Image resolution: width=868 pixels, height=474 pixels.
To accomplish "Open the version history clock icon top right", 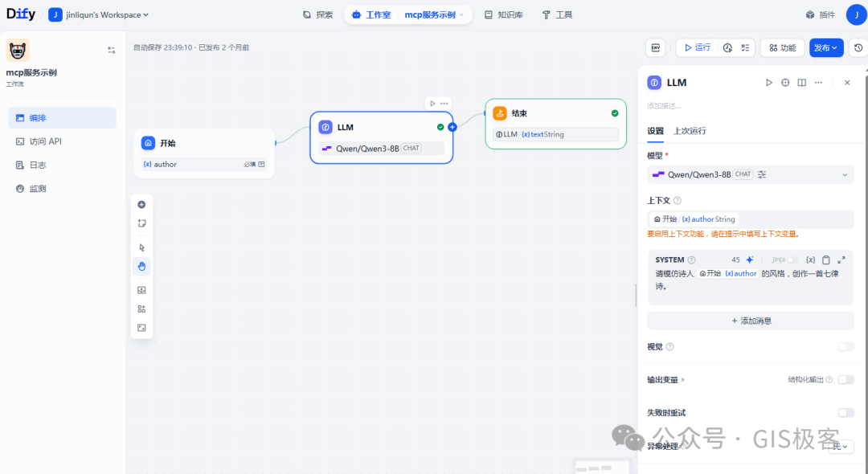I will pos(859,47).
